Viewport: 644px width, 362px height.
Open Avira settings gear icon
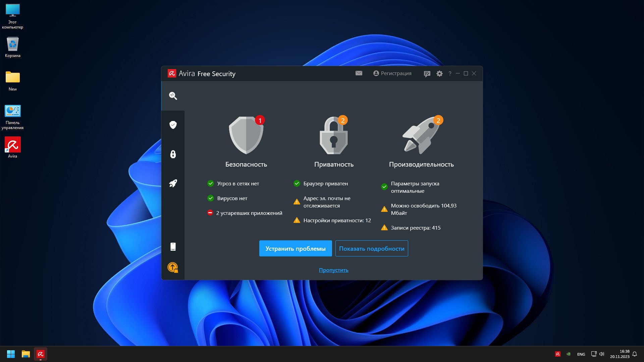click(x=439, y=74)
